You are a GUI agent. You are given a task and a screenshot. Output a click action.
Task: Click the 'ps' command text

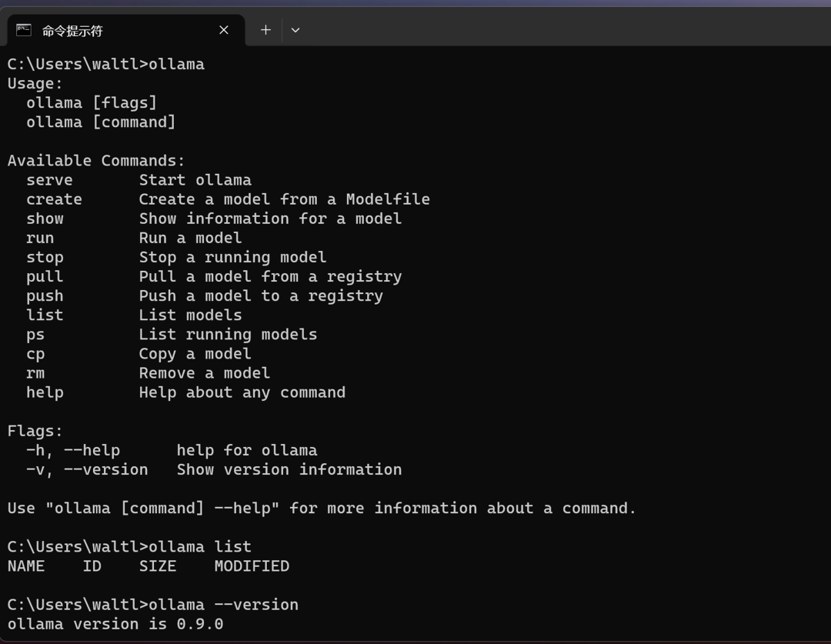(35, 335)
